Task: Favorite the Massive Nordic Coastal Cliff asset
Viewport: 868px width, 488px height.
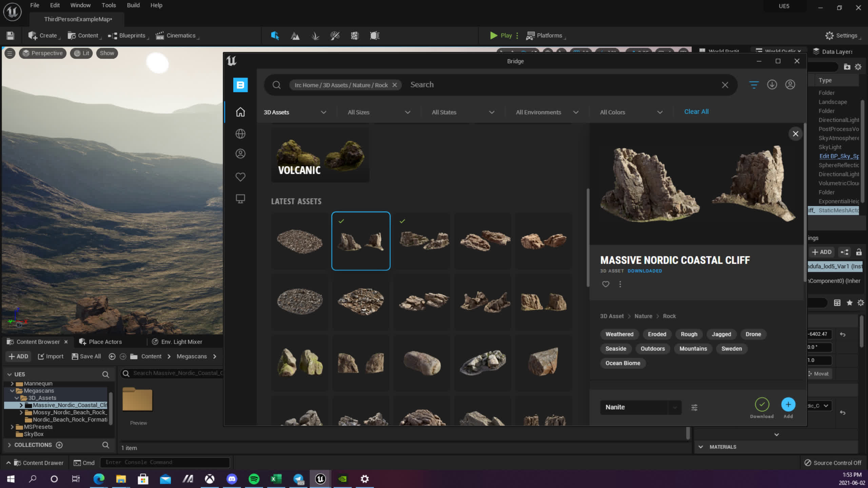Action: (606, 284)
